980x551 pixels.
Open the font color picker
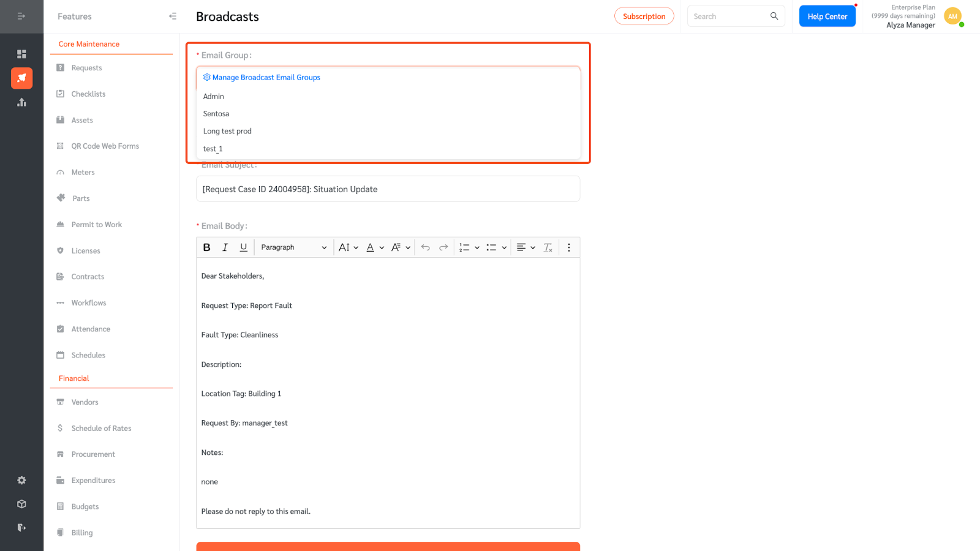pos(374,247)
